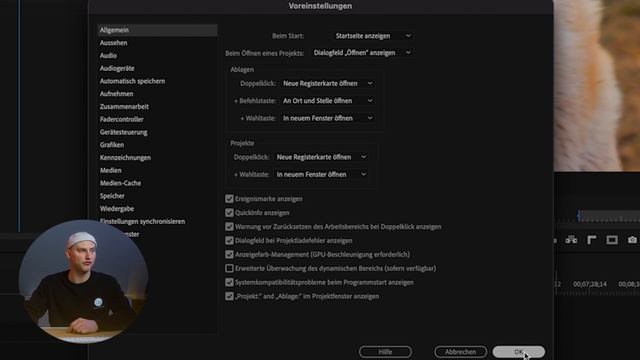Click the Export Frame camera icon
640x360 pixels.
(x=632, y=240)
